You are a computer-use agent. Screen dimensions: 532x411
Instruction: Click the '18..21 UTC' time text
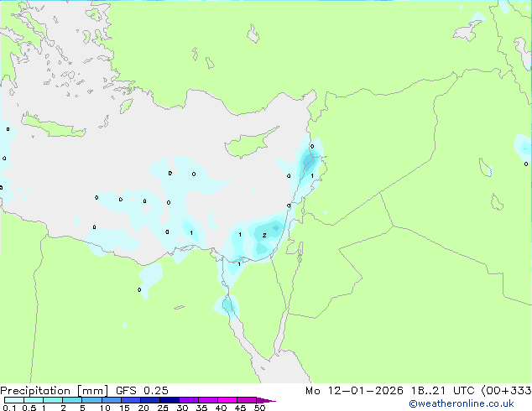tap(442, 391)
